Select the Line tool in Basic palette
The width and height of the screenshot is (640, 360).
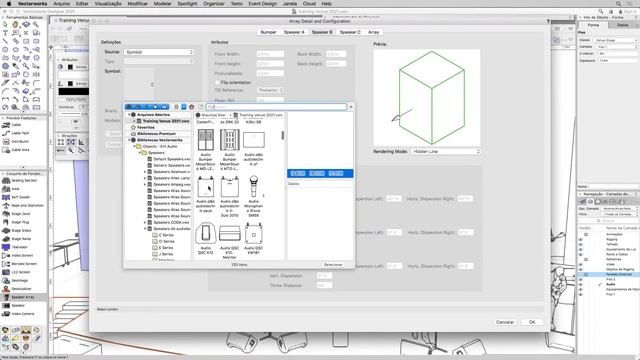[5, 41]
